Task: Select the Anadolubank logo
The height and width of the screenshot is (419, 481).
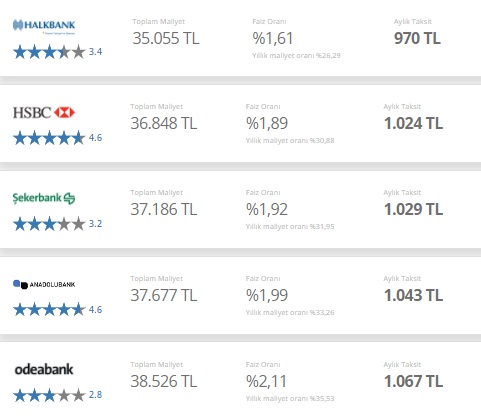Action: (x=44, y=284)
